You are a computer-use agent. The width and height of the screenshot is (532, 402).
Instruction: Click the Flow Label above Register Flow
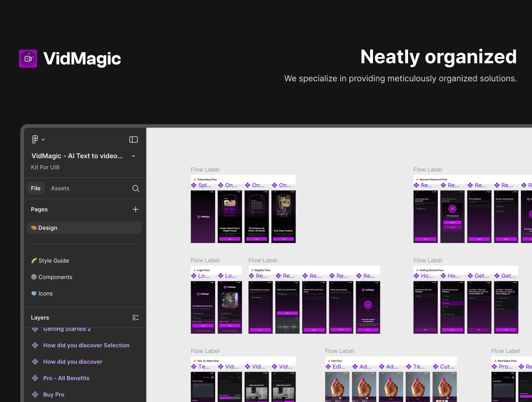(x=263, y=260)
